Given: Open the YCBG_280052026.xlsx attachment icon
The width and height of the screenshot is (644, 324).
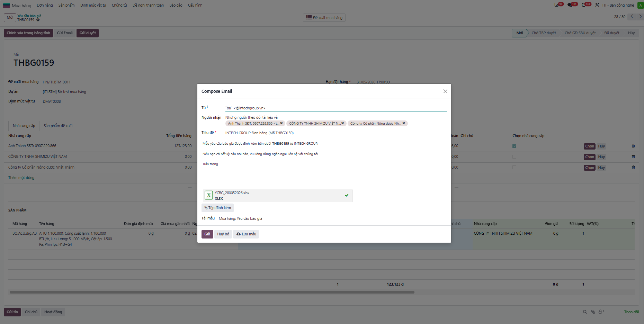Looking at the screenshot, I should tap(209, 195).
